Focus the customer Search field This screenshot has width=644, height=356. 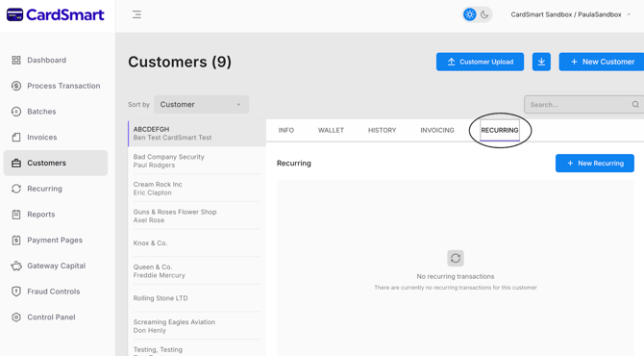click(584, 105)
